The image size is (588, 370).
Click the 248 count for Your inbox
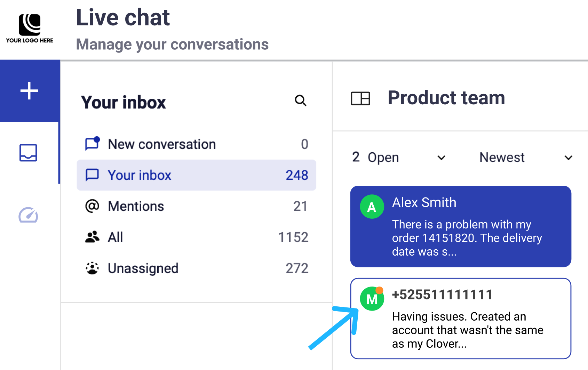click(297, 175)
